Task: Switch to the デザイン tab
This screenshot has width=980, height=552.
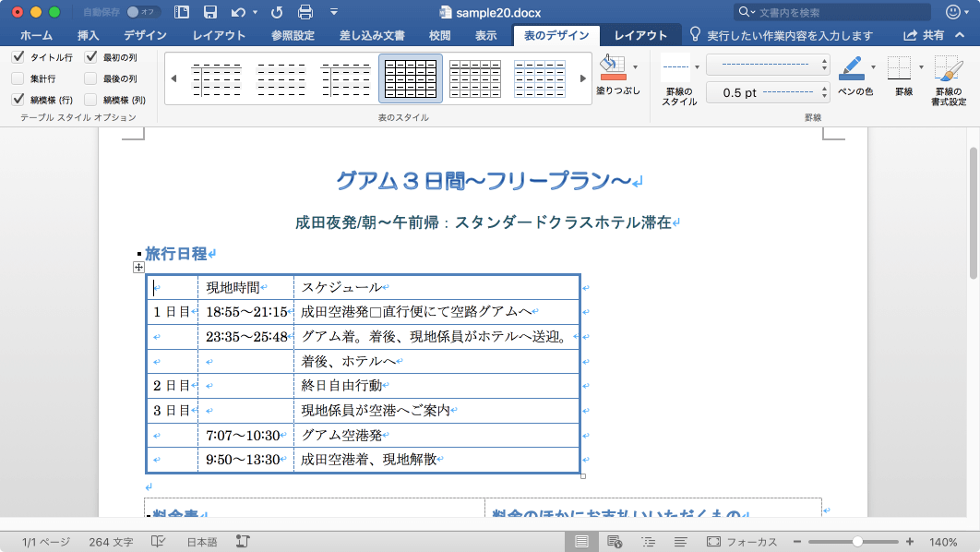Action: pyautogui.click(x=145, y=36)
